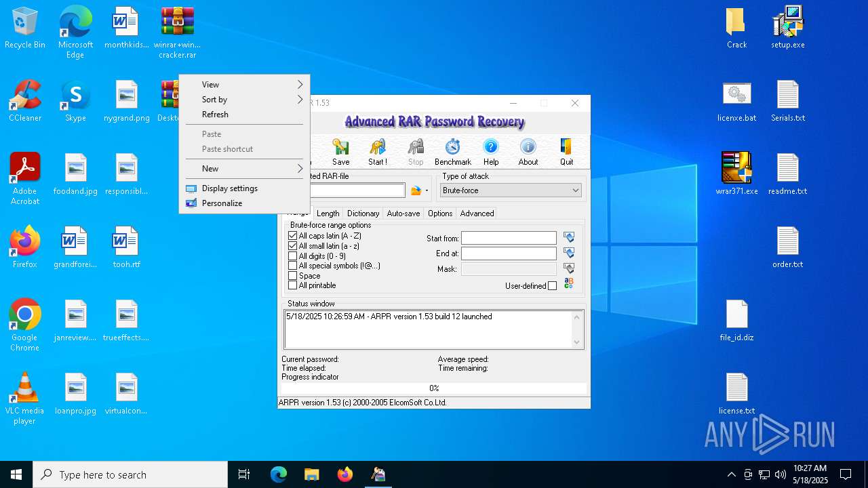This screenshot has height=488, width=868.
Task: Click the Quit toolbar icon
Action: [x=566, y=152]
